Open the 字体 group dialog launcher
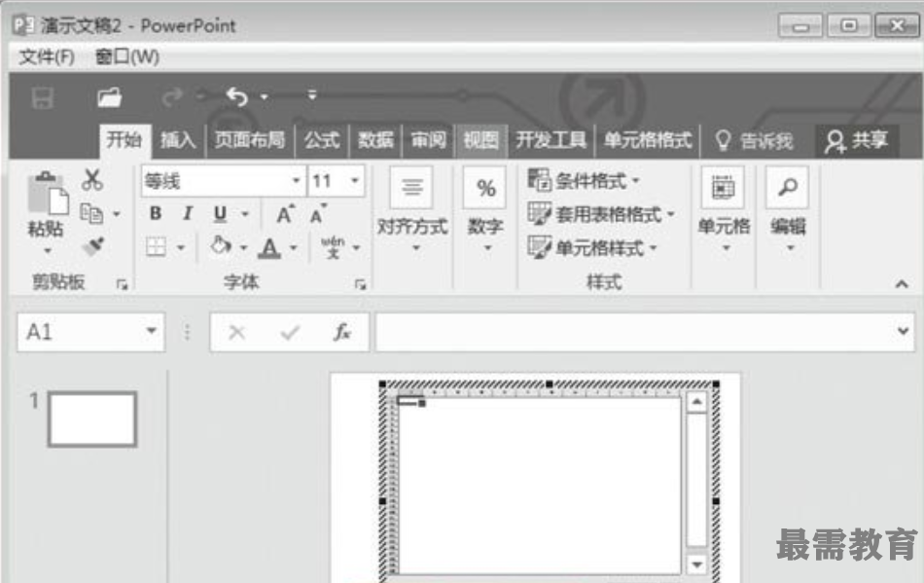The height and width of the screenshot is (583, 924). tap(360, 285)
